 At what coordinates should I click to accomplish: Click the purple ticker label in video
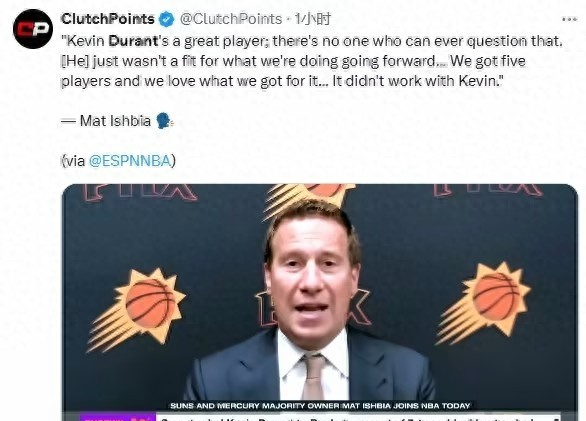coord(118,417)
